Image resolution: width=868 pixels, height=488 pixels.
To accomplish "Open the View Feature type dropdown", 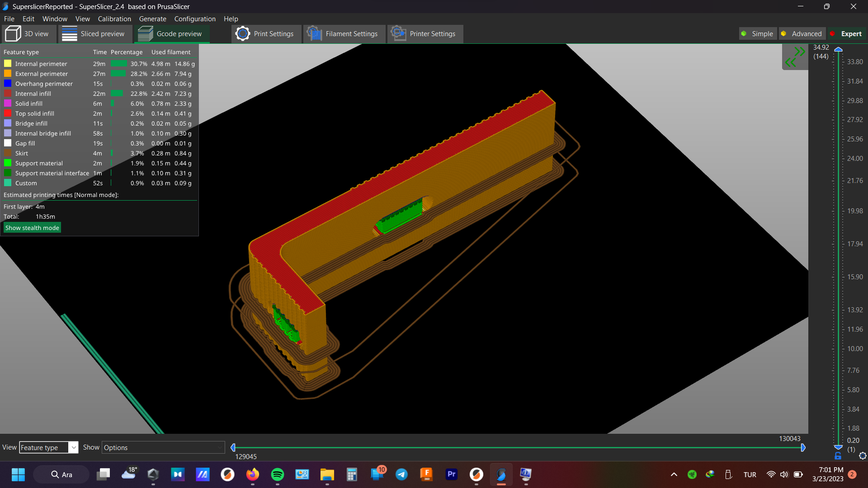I will pyautogui.click(x=49, y=447).
